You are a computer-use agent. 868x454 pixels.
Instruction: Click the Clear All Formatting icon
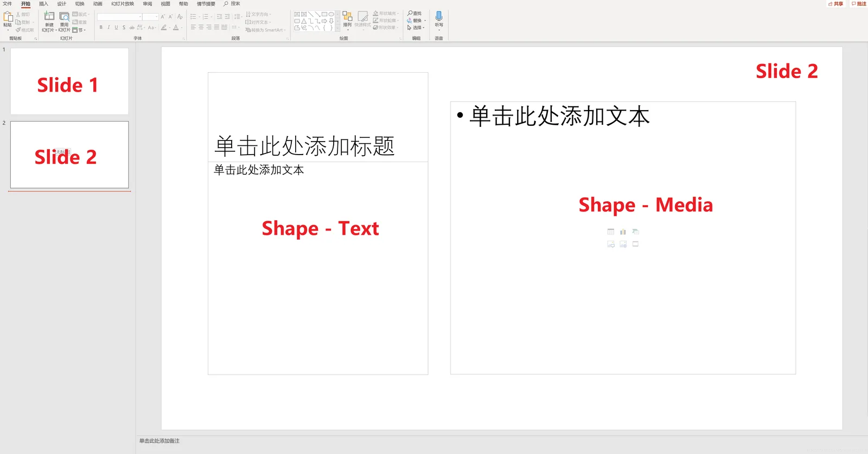pos(180,17)
